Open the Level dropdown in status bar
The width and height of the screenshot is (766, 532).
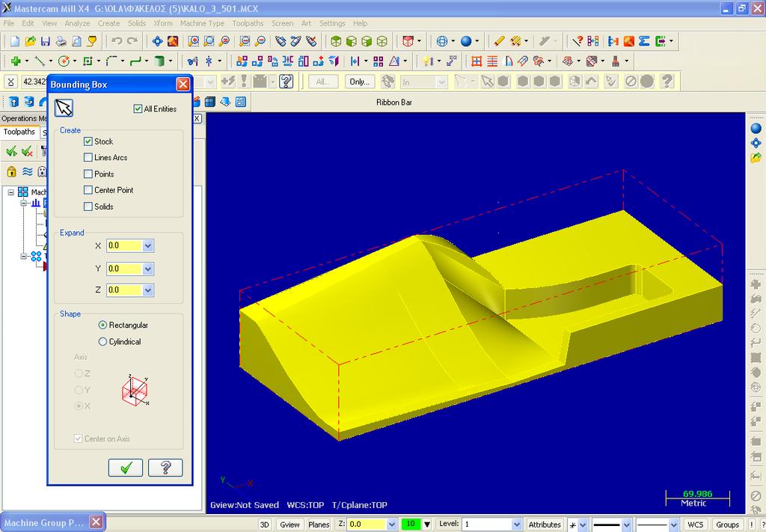(x=517, y=525)
